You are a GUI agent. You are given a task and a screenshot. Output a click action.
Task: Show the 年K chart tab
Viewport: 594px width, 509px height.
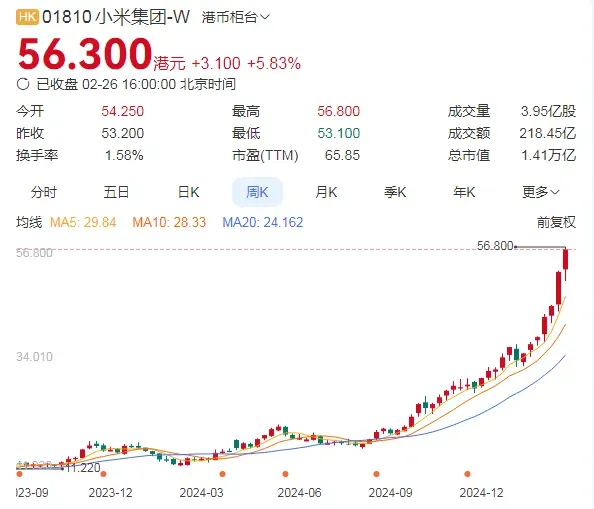(x=464, y=192)
